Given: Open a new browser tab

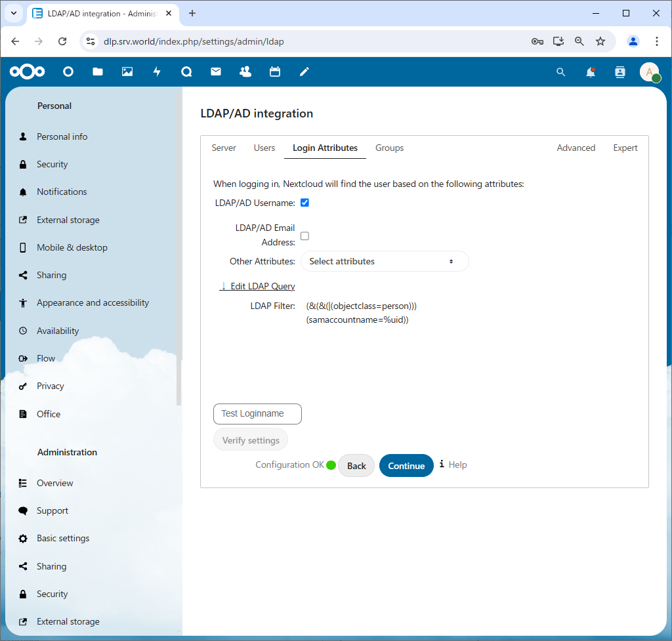Looking at the screenshot, I should click(192, 13).
